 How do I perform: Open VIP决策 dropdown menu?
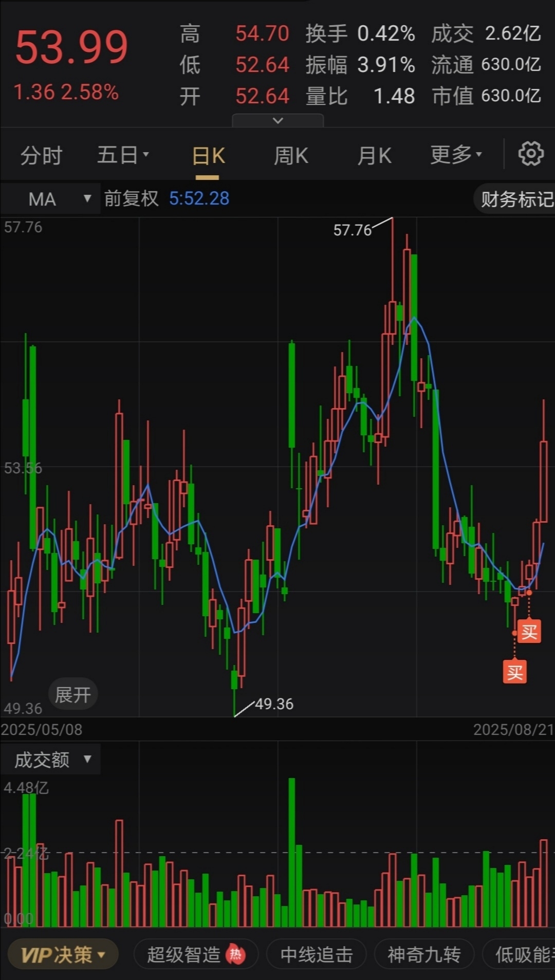click(x=63, y=955)
